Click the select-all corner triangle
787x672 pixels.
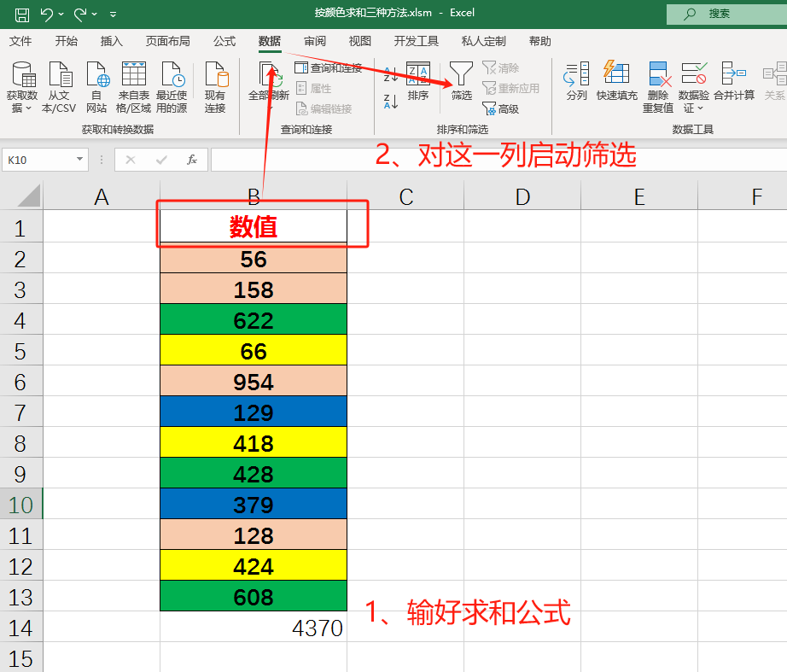(28, 196)
